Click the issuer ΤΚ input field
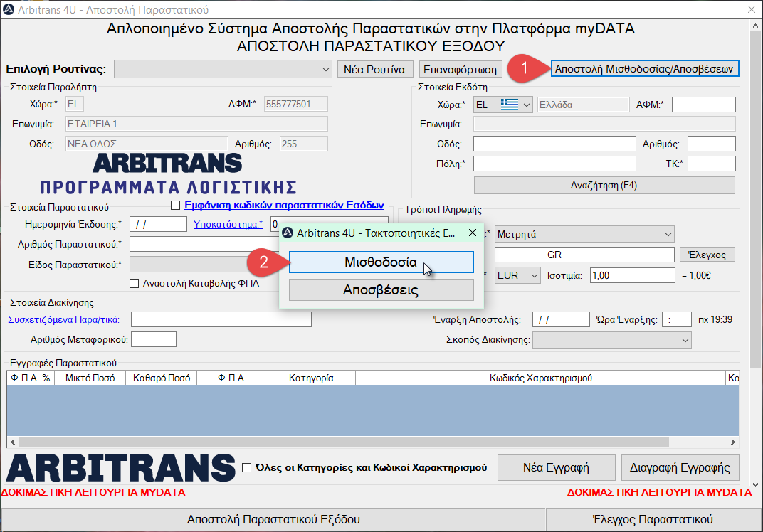 click(712, 164)
